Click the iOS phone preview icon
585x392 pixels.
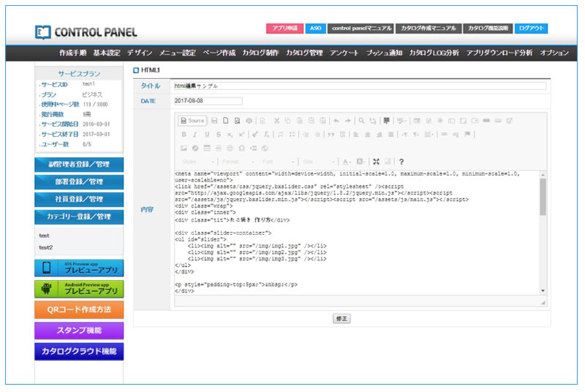[47, 268]
